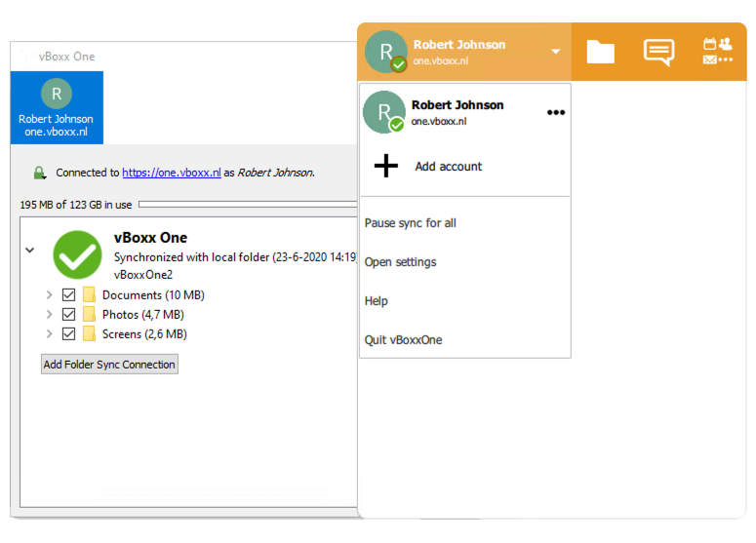Click the Screens folder icon
This screenshot has width=756, height=543.
coord(89,333)
